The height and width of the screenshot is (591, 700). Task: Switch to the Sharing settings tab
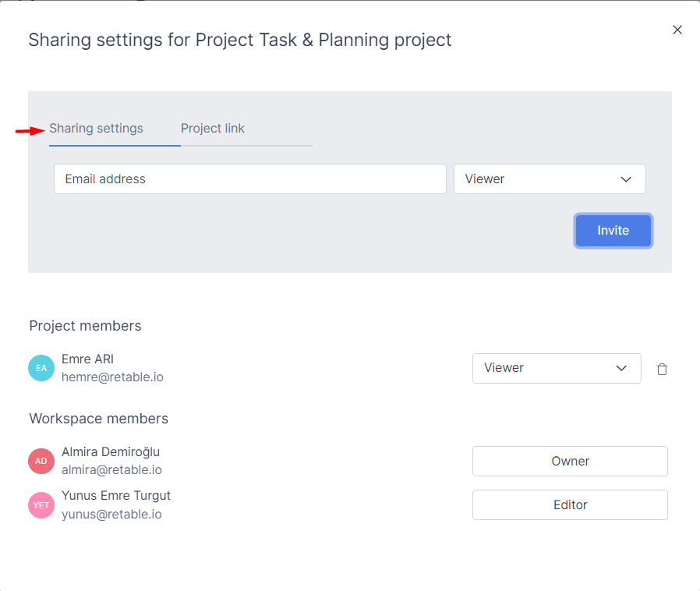[97, 129]
